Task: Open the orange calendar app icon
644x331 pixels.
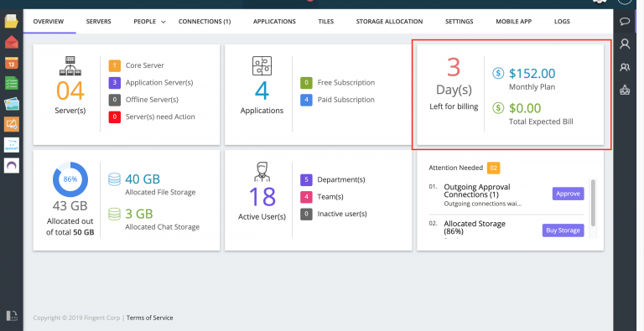Action: tap(12, 63)
